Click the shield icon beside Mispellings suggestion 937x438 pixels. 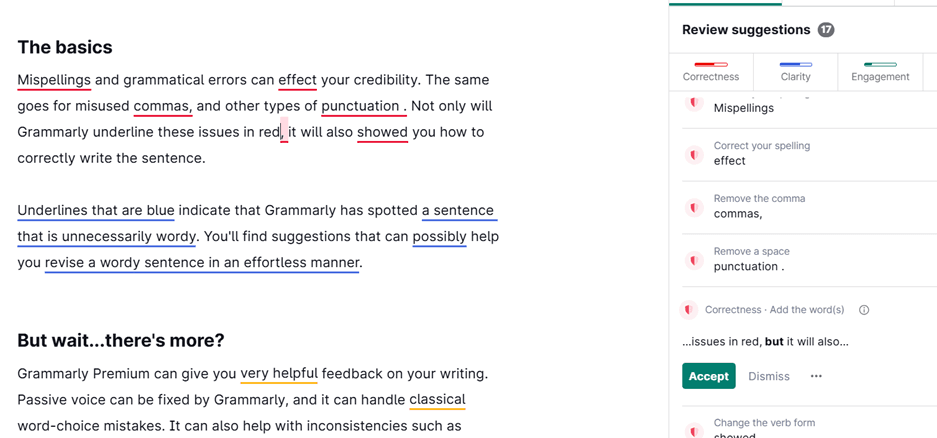tap(693, 103)
